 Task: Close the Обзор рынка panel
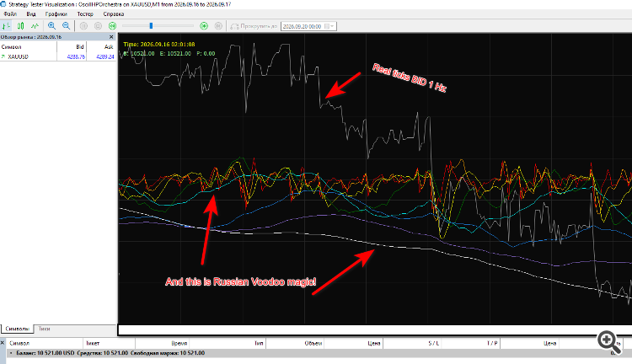pos(111,37)
